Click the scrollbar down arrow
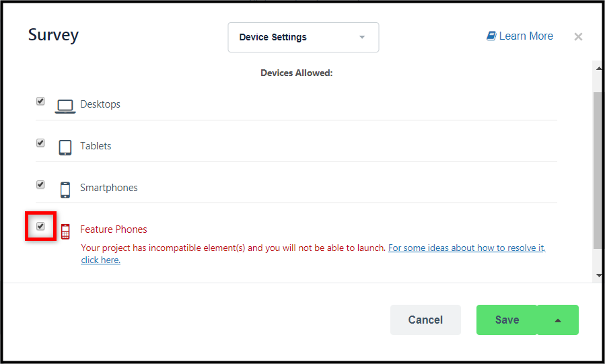Image resolution: width=605 pixels, height=364 pixels. point(599,275)
